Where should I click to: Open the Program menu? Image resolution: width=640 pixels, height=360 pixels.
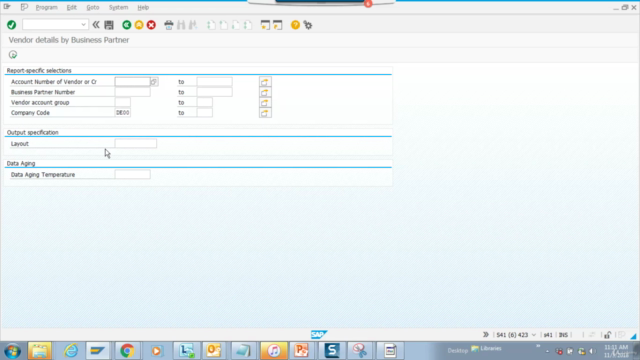coord(47,7)
